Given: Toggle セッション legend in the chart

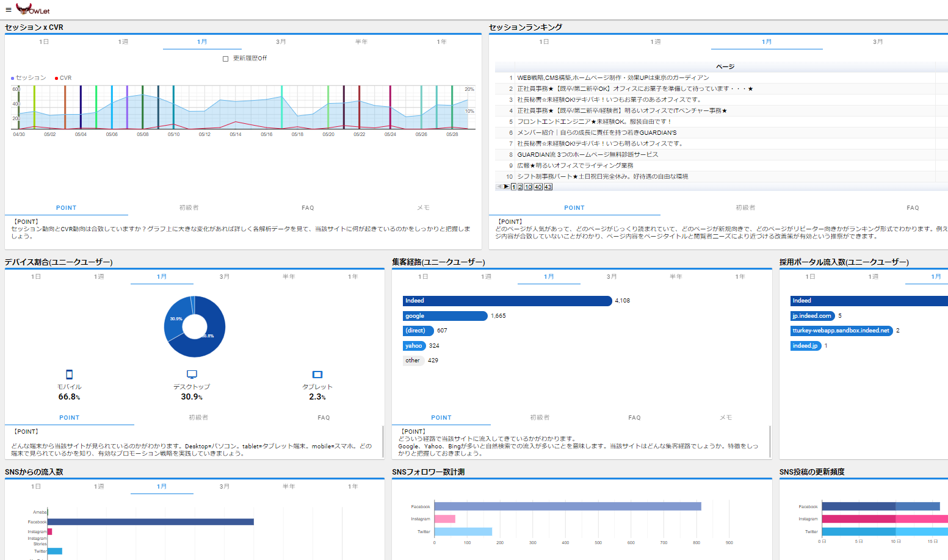Looking at the screenshot, I should tap(29, 78).
